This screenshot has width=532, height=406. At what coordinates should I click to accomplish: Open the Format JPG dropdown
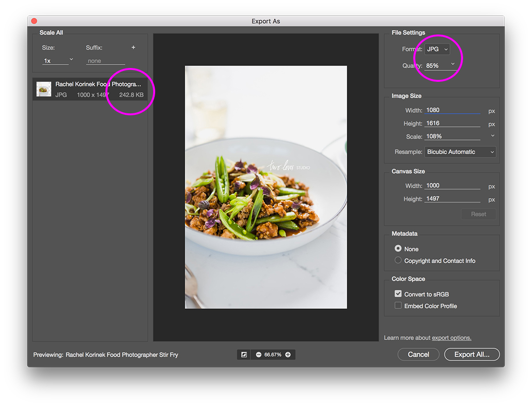point(437,49)
